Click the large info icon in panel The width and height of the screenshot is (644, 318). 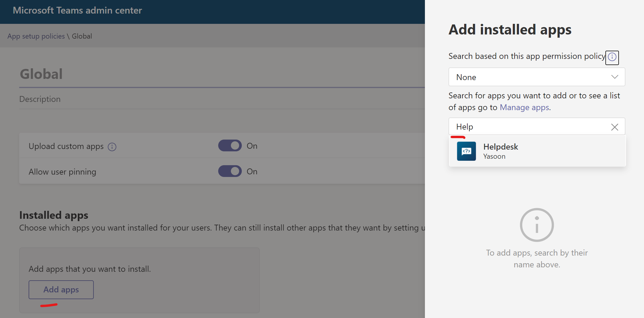[537, 225]
